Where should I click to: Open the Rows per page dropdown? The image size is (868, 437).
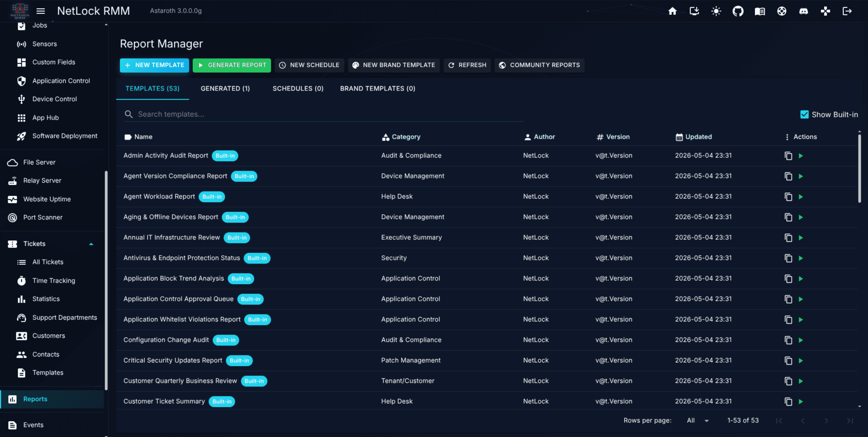click(698, 421)
